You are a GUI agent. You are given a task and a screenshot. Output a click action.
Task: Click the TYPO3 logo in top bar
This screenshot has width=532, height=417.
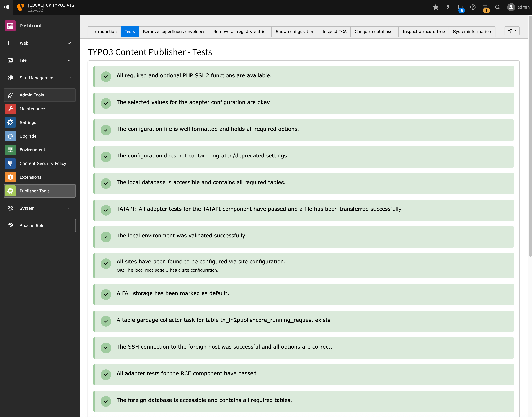pyautogui.click(x=21, y=7)
